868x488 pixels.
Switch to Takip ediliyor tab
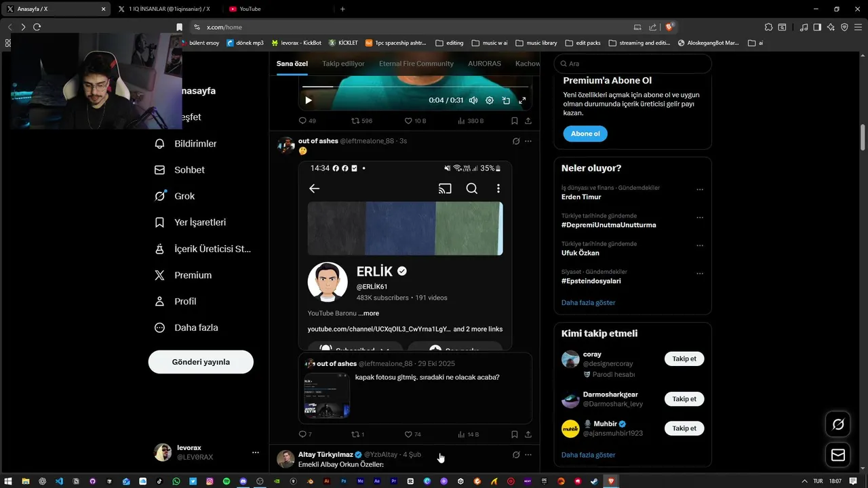343,64
